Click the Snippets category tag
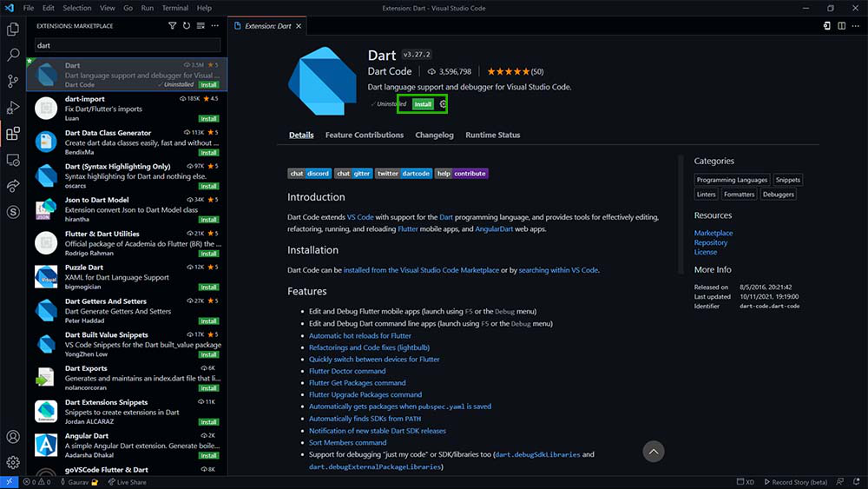868x489 pixels. tap(787, 180)
